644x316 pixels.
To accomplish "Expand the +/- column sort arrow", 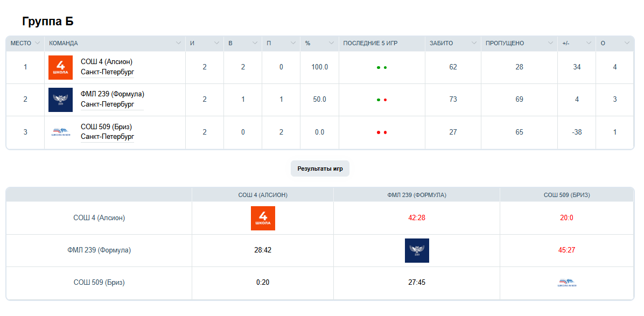I will point(589,43).
